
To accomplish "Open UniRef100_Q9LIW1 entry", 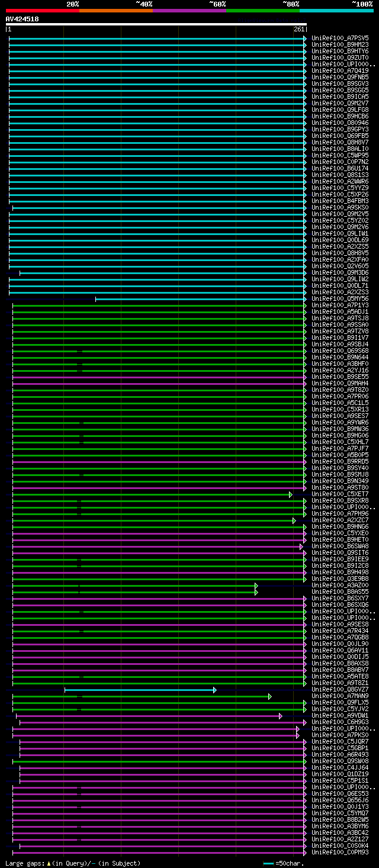I will click(x=340, y=233).
